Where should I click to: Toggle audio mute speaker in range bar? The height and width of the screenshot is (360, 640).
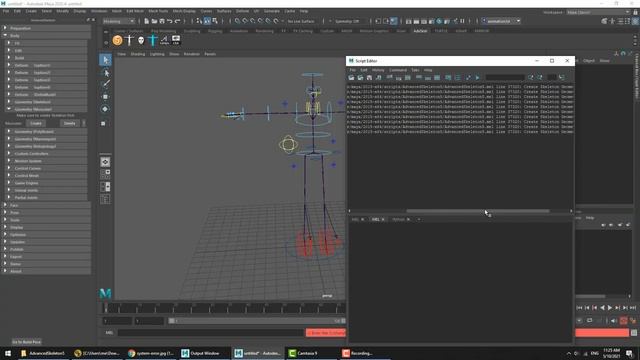(x=614, y=321)
